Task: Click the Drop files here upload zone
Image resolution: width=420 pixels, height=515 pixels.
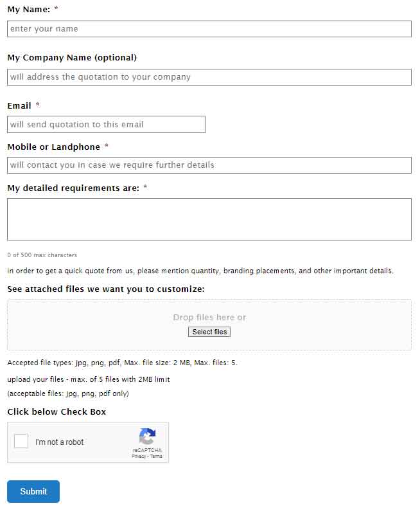Action: pyautogui.click(x=209, y=325)
